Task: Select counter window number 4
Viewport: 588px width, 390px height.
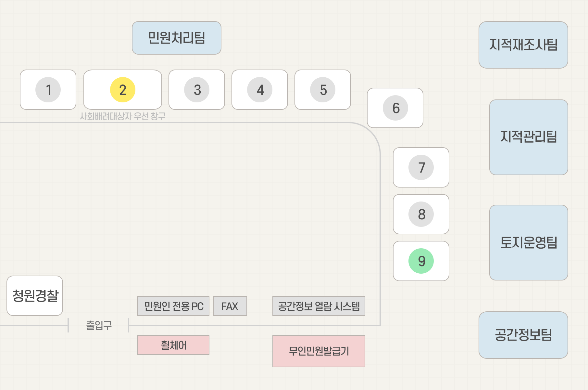Action: (x=260, y=90)
